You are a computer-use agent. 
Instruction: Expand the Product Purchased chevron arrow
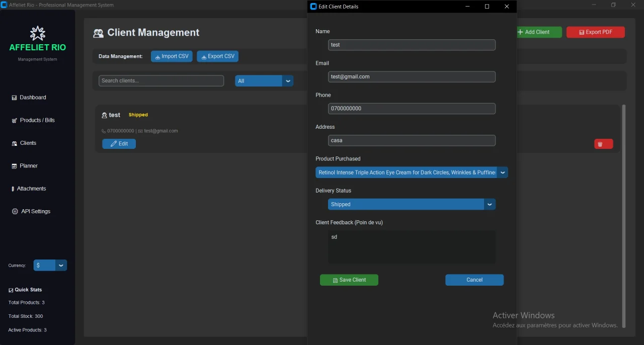pos(502,172)
